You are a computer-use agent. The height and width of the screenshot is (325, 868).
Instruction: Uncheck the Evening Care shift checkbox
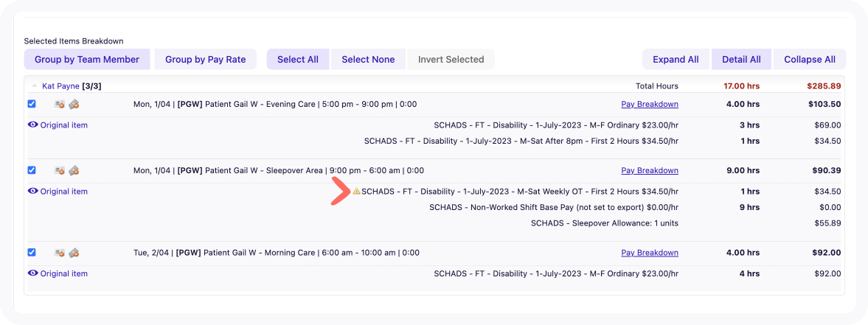(32, 104)
